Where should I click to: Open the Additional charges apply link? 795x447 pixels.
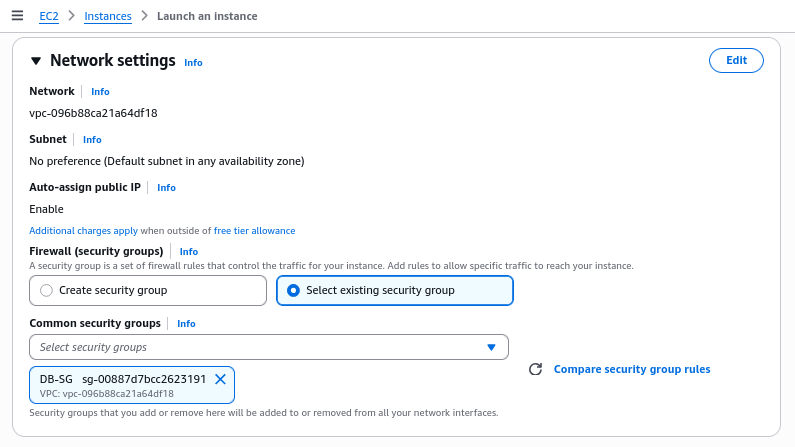click(83, 231)
